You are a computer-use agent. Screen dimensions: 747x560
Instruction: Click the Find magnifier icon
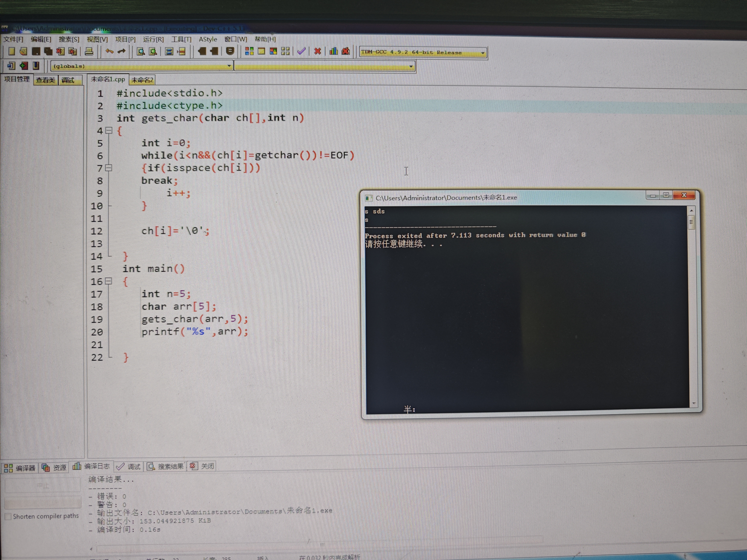point(140,51)
